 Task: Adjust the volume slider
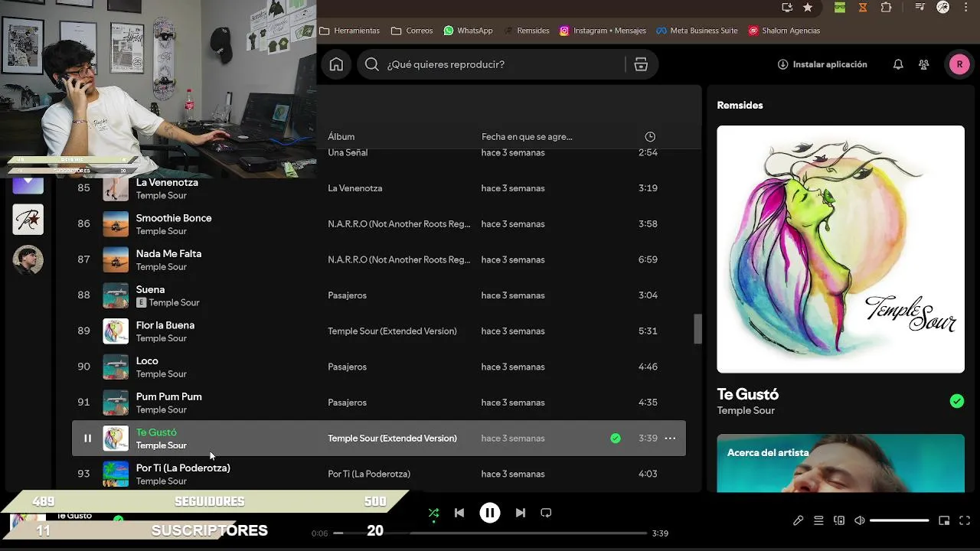(x=900, y=520)
